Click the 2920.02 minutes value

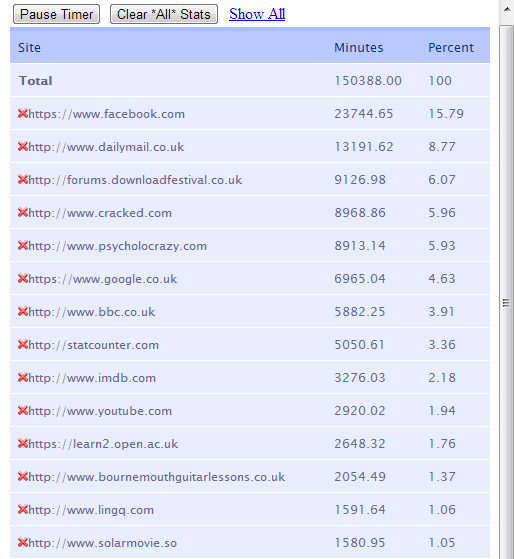click(360, 411)
